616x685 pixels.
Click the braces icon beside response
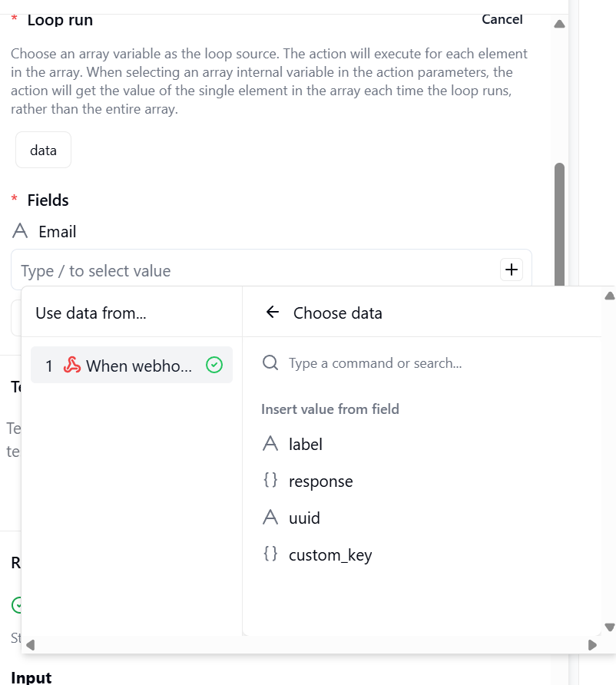click(x=270, y=481)
